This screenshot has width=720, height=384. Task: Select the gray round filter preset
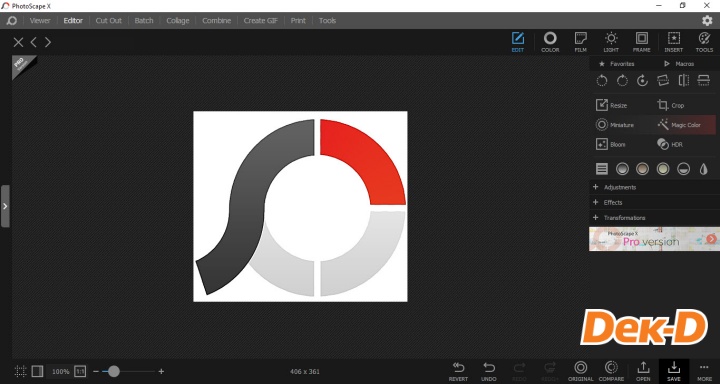point(622,169)
